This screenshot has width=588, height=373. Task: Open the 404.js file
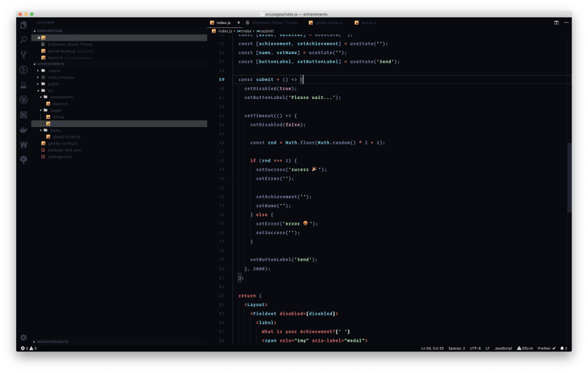pos(58,117)
